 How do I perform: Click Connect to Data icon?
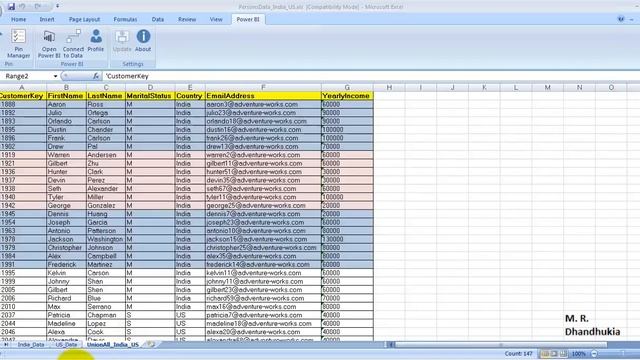pyautogui.click(x=73, y=44)
